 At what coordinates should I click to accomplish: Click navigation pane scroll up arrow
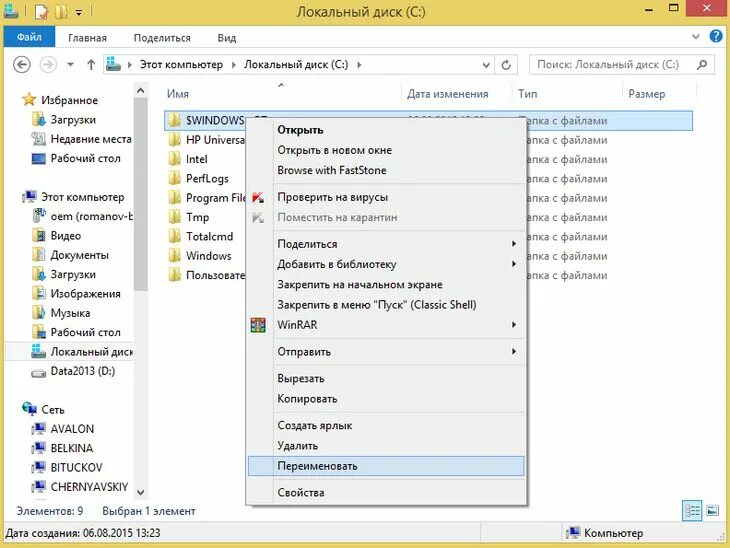(140, 91)
